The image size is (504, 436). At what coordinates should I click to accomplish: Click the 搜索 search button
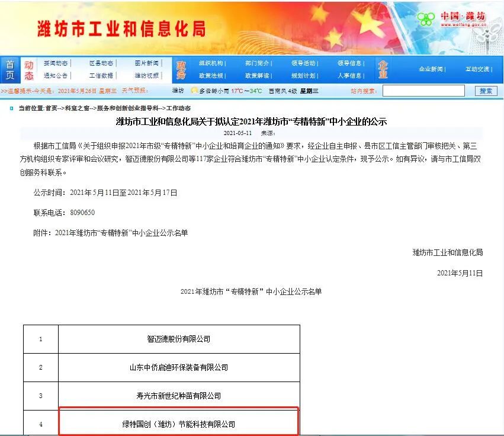[x=486, y=90]
